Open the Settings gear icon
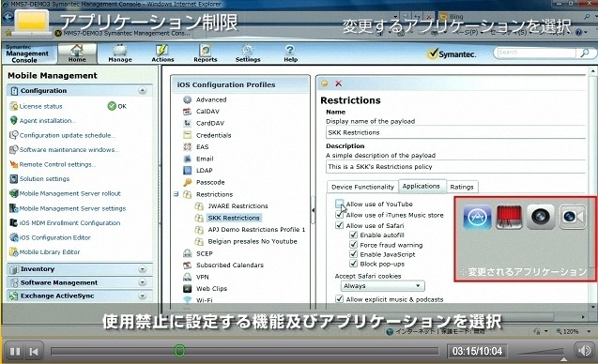Image resolution: width=598 pixels, height=364 pixels. 248,53
